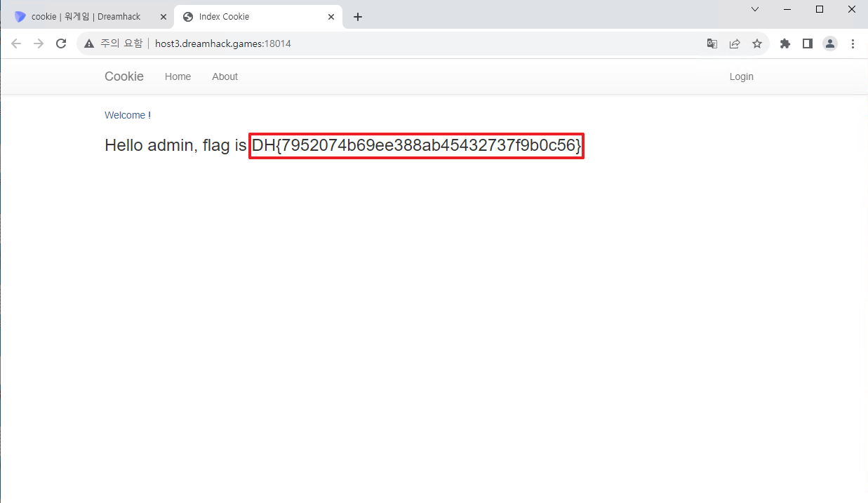Screen dimensions: 868x503
Task: Maximize the browser window
Action: (x=820, y=9)
